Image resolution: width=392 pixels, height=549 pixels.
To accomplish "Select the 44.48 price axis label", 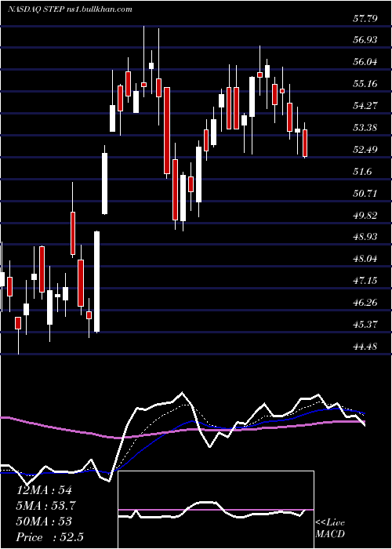I will click(365, 347).
